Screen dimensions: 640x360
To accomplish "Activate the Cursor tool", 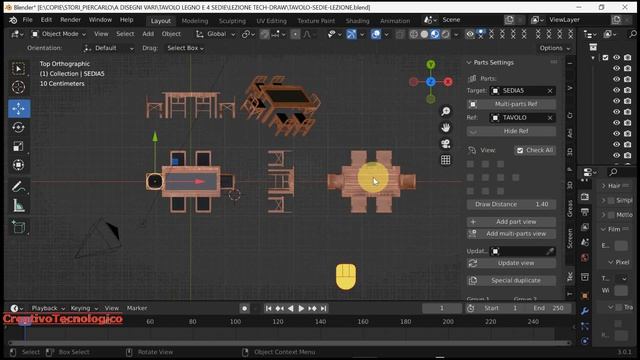I will coord(18,87).
